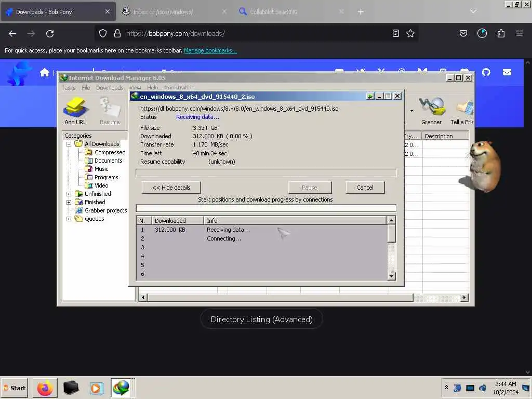
Task: Open a new browser tab
Action: coord(361,12)
